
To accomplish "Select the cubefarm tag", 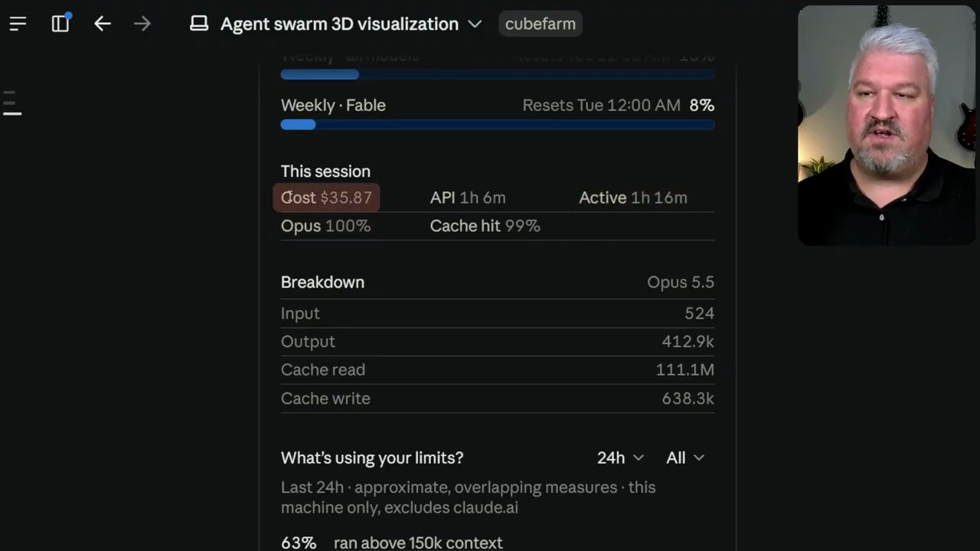I will tap(541, 24).
